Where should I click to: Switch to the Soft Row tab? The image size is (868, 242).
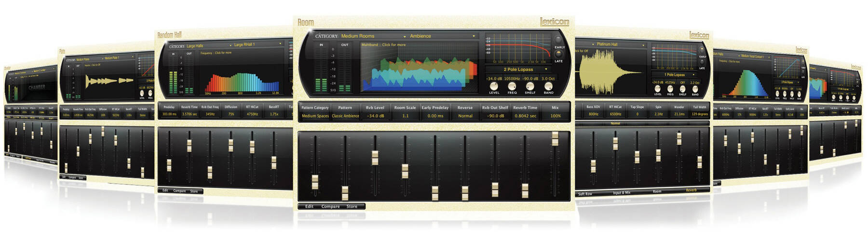click(585, 194)
